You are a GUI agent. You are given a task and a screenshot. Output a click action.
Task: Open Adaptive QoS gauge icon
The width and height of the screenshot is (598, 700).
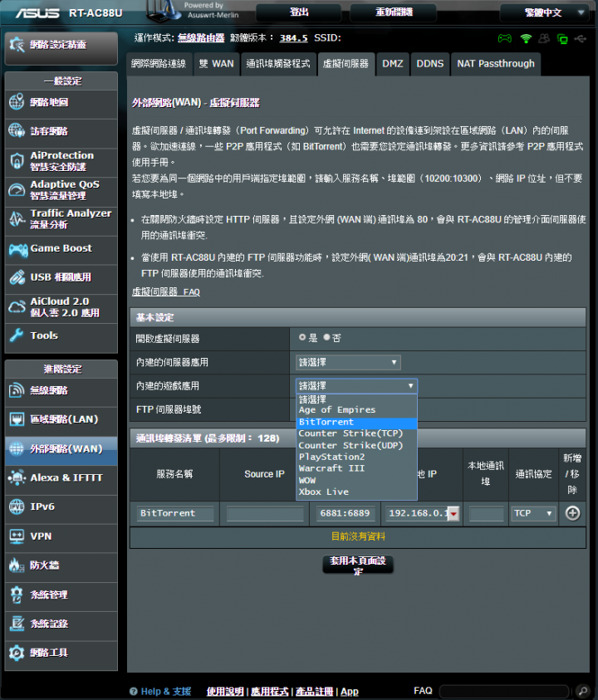[x=17, y=189]
